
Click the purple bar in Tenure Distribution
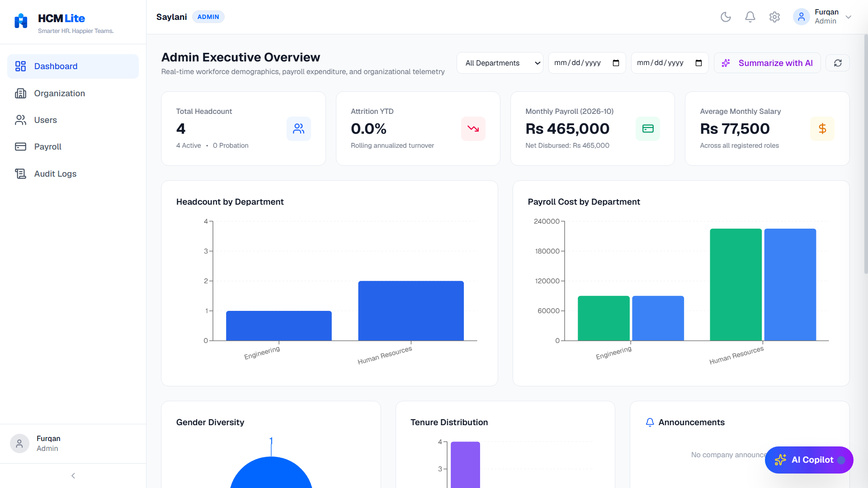click(465, 465)
